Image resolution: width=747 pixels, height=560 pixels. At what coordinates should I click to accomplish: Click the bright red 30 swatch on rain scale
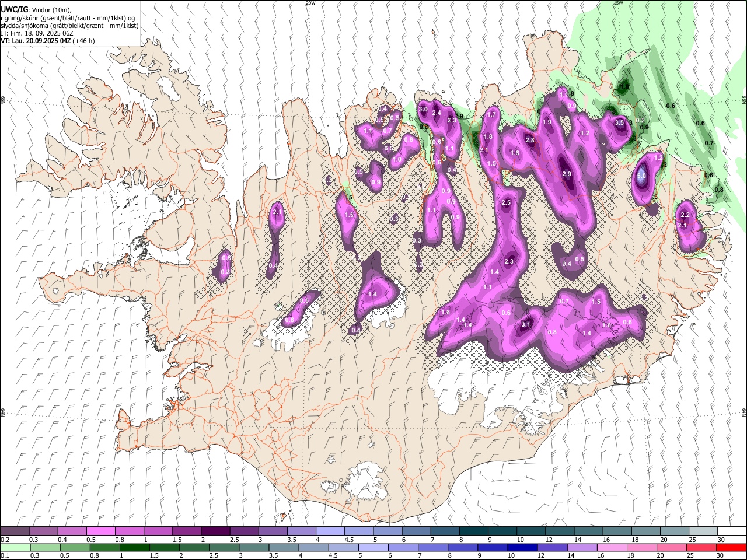(732, 547)
